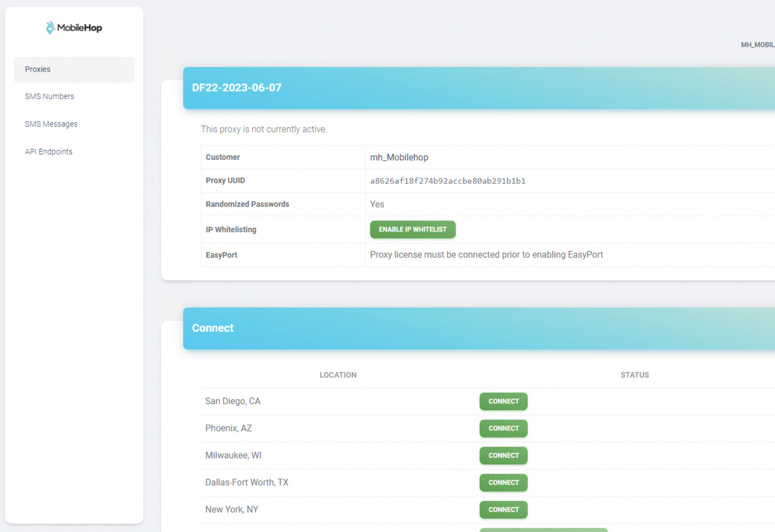775x532 pixels.
Task: Open the Proxies sidebar page
Action: [38, 69]
